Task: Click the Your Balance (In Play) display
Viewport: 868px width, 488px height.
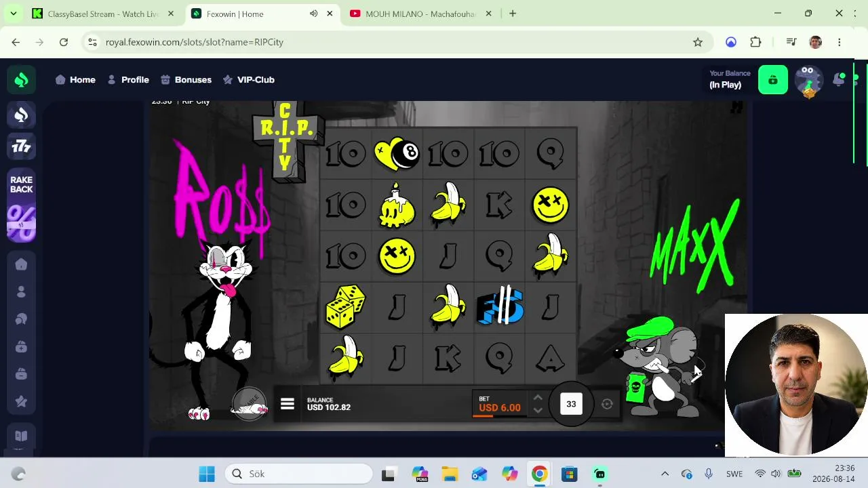Action: click(x=730, y=79)
